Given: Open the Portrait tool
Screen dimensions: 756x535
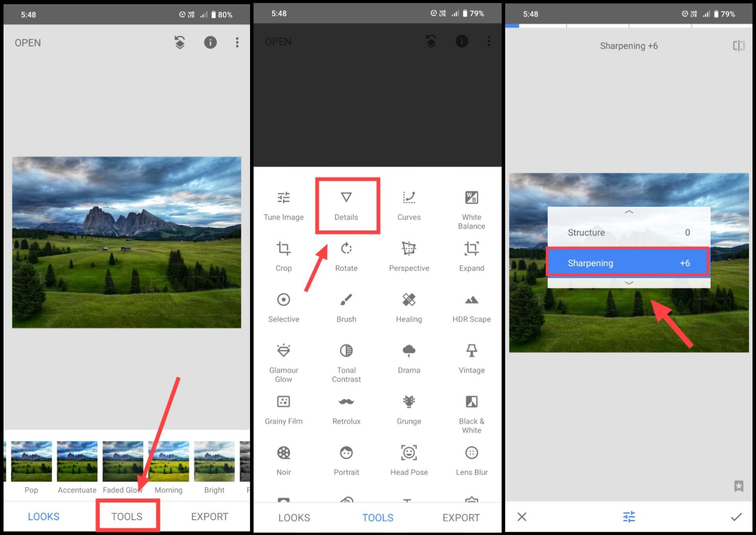Looking at the screenshot, I should [346, 461].
